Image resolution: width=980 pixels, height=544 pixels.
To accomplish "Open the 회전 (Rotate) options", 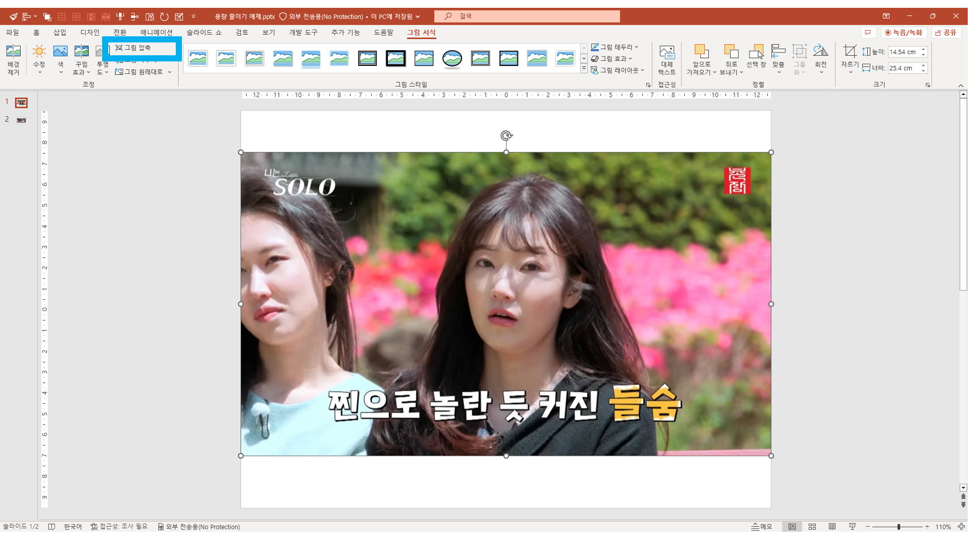I will click(820, 59).
